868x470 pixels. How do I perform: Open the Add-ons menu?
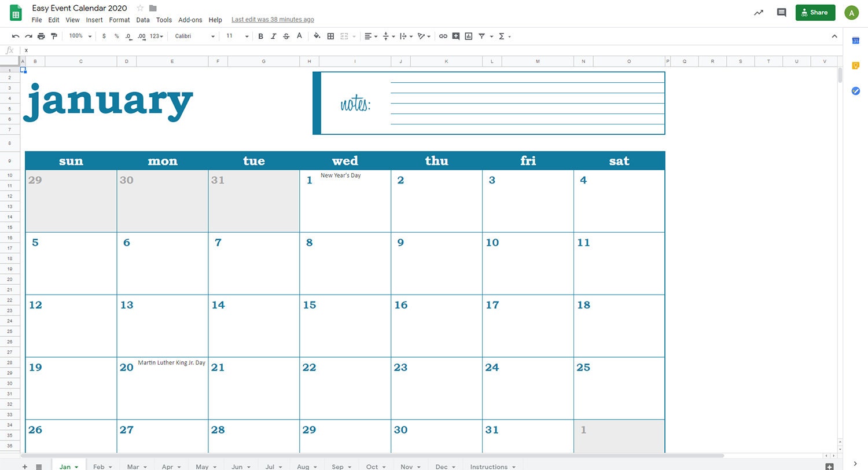click(190, 20)
